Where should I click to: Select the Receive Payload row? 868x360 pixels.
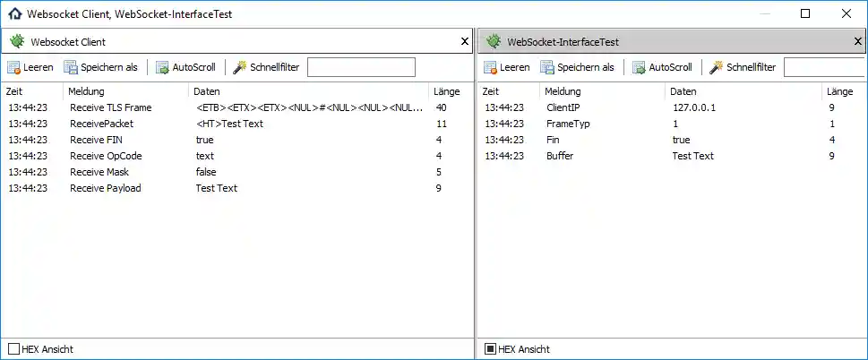tap(236, 188)
